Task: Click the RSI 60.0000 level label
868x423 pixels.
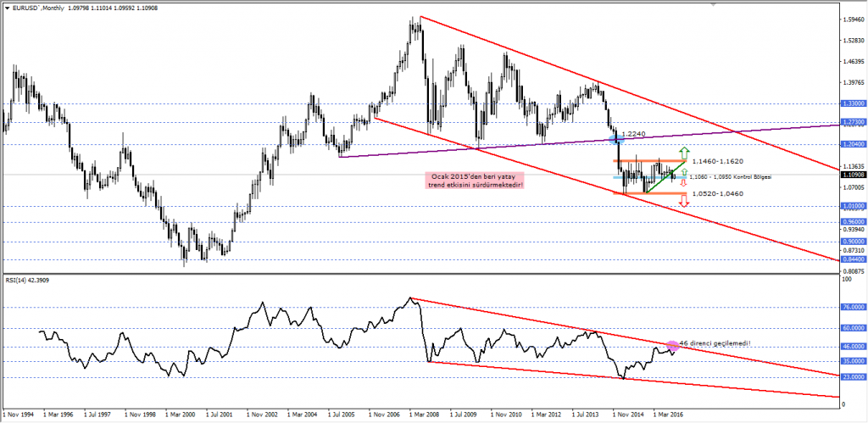Action: 853,328
